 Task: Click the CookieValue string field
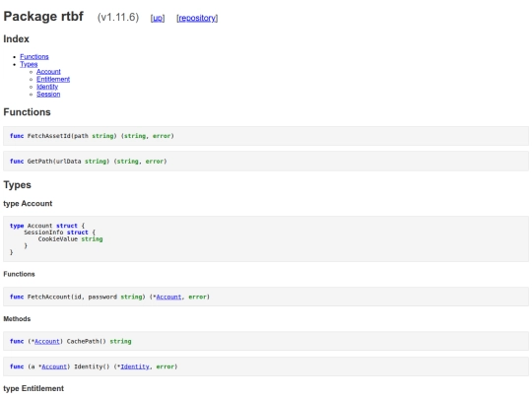[70, 239]
